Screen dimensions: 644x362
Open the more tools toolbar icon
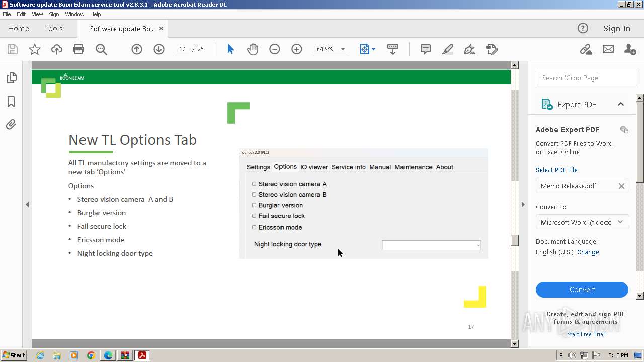[x=492, y=49]
